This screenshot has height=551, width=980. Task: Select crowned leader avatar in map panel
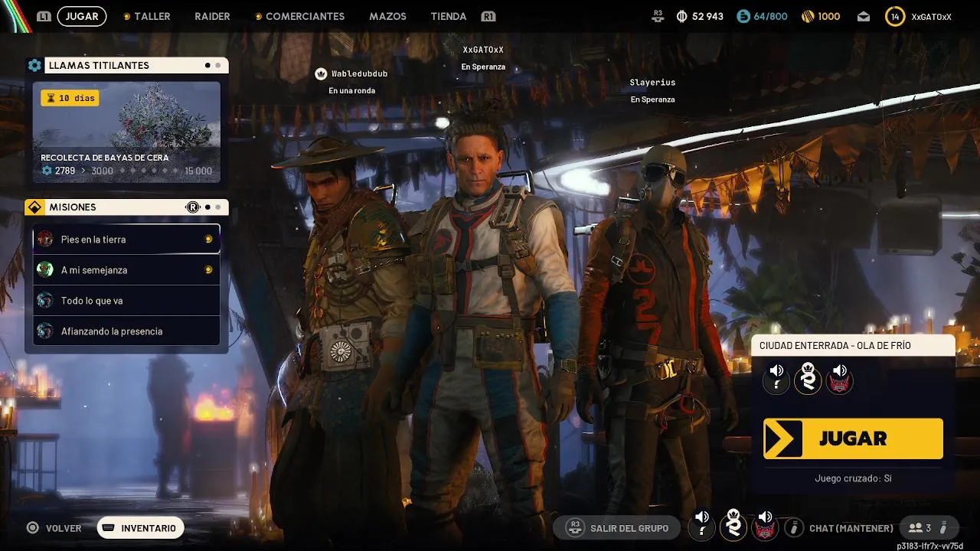808,379
